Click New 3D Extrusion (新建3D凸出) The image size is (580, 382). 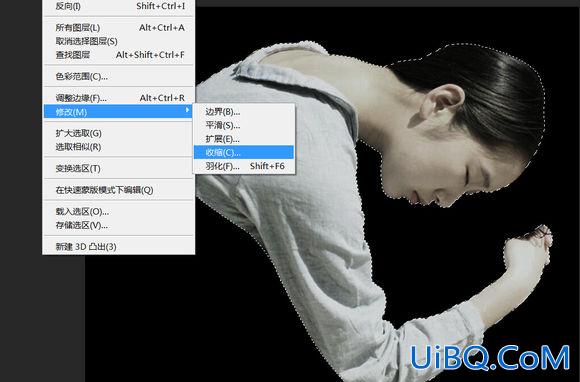tap(119, 247)
